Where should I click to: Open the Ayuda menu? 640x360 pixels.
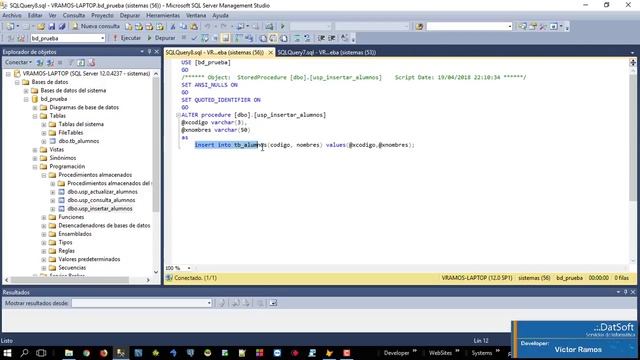[220, 16]
